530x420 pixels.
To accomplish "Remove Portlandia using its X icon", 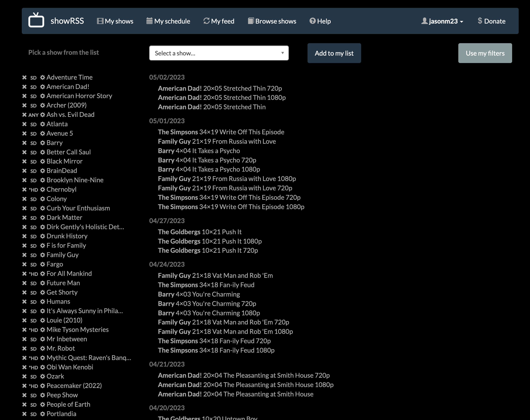I will click(24, 414).
